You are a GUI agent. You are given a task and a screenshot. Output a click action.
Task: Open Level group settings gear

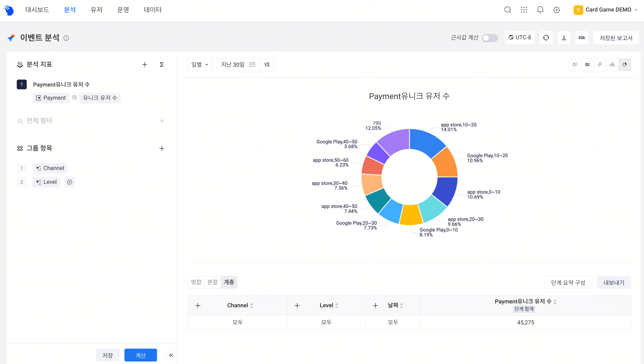(x=69, y=182)
